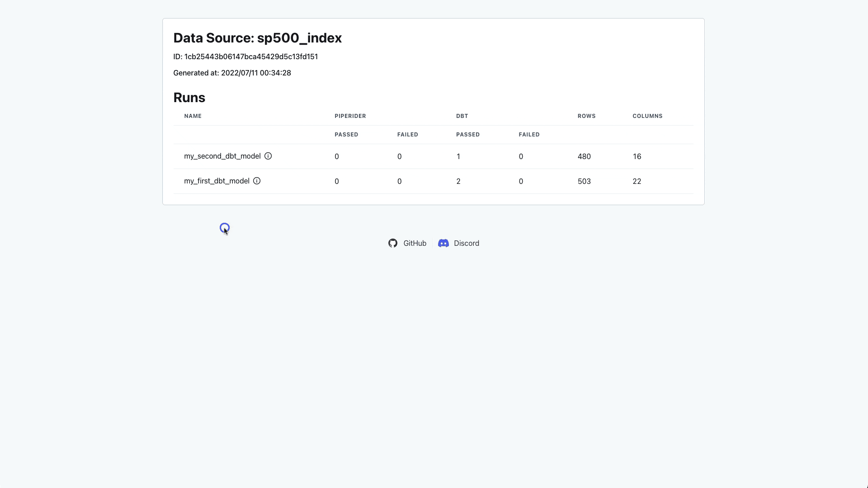The image size is (868, 488).
Task: Open my_second_dbt_model run name
Action: point(222,156)
